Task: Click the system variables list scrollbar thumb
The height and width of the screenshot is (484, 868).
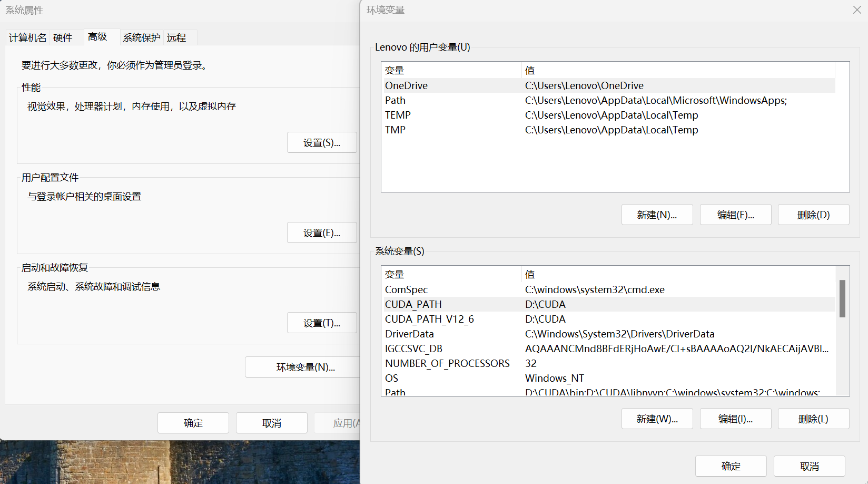Action: pos(842,298)
